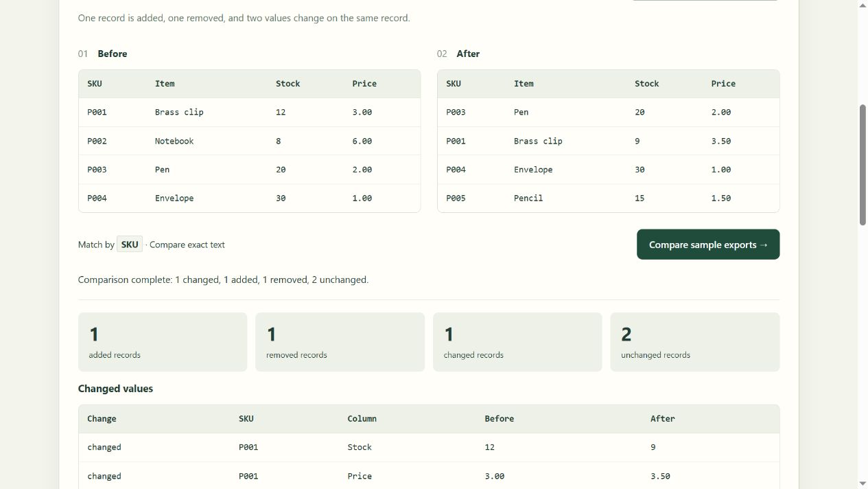Click the description sentence about record changes
Screen dimensions: 868x489
(244, 18)
